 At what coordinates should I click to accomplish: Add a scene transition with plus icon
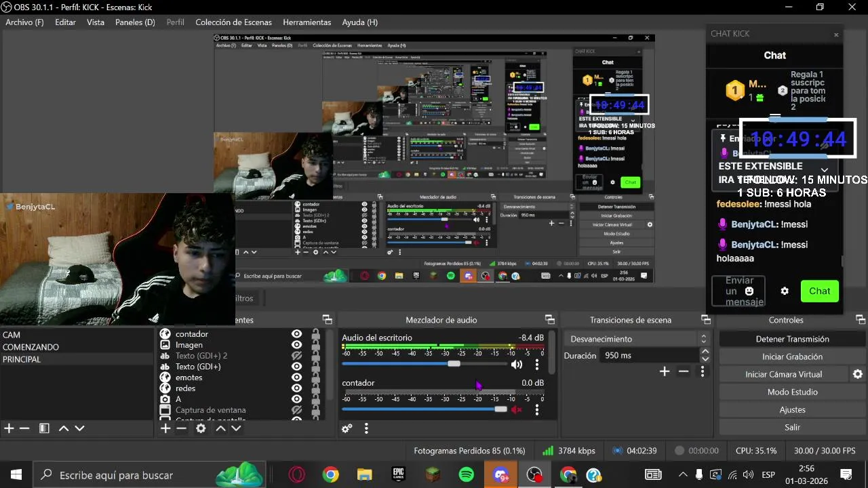[x=665, y=371]
